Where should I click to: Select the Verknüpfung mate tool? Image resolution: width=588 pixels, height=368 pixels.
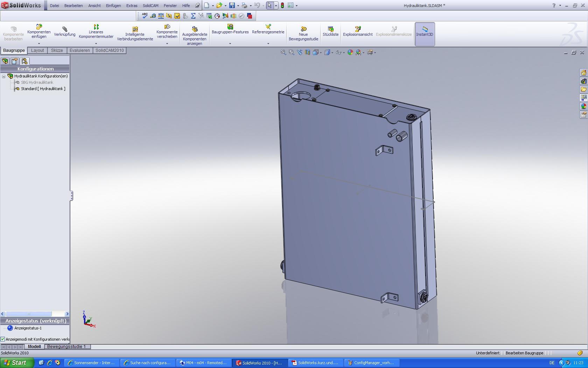tap(65, 29)
